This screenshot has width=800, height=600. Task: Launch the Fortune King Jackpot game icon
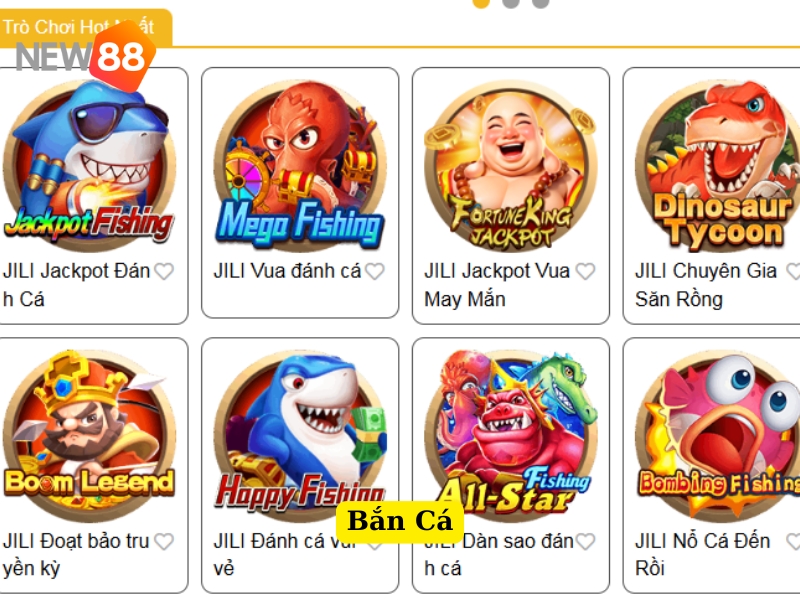(x=511, y=165)
